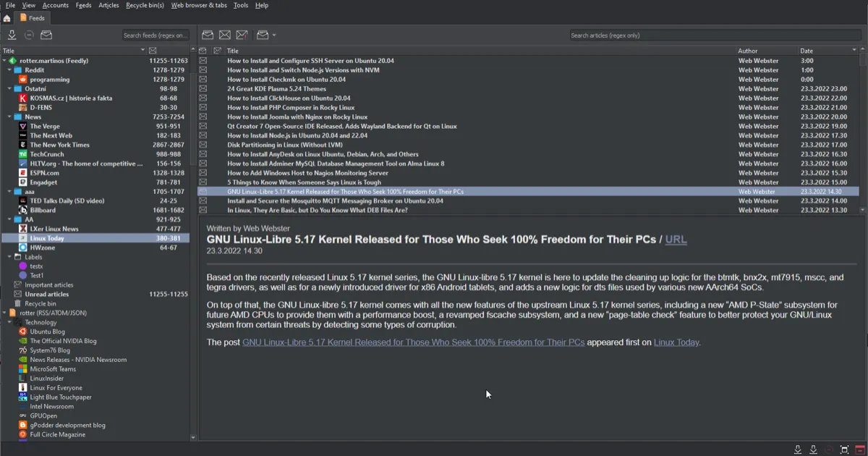
Task: Open the Articles menu
Action: 109,5
